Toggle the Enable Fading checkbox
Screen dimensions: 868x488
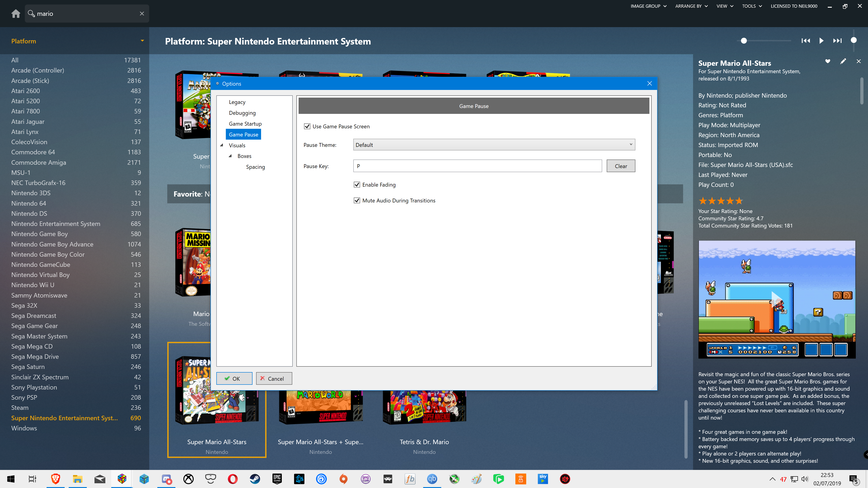click(x=357, y=185)
